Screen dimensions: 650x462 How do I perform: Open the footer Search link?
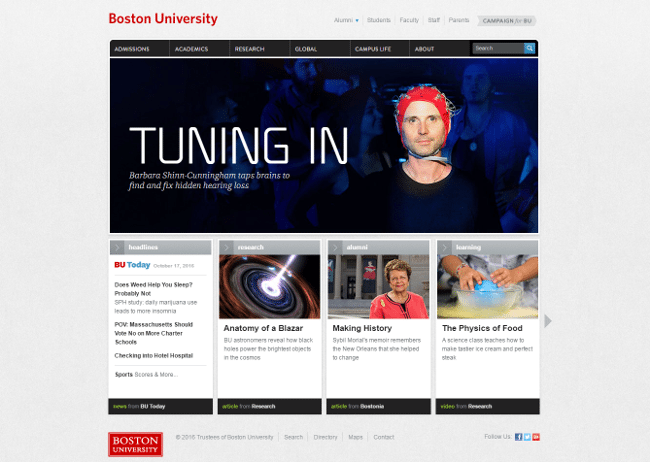[x=293, y=437]
